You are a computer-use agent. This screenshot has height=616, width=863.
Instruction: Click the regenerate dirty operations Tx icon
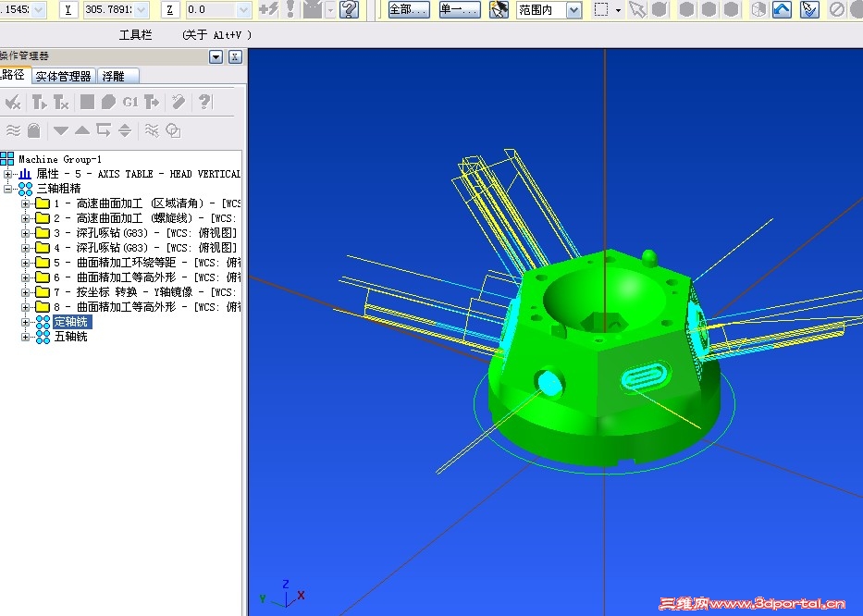pyautogui.click(x=60, y=102)
